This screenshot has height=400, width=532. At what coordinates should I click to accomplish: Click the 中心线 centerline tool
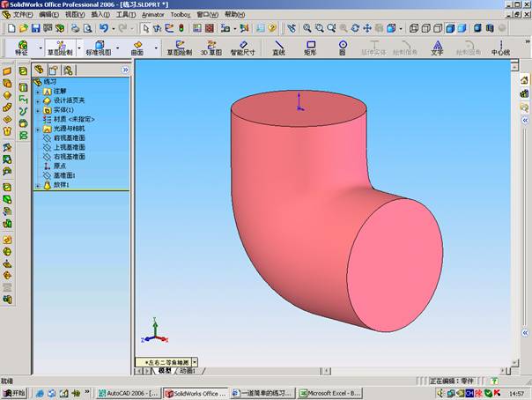[x=501, y=48]
